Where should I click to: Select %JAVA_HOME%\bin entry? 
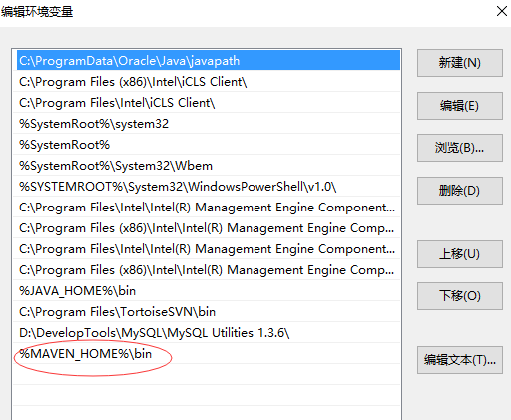207,291
